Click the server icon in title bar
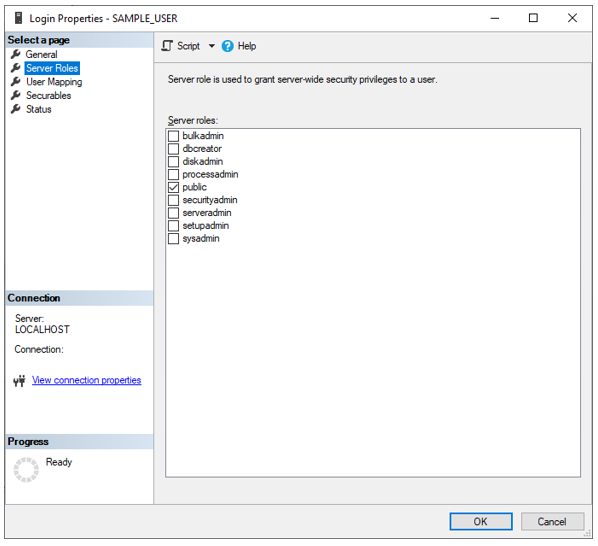The image size is (598, 546). click(18, 18)
